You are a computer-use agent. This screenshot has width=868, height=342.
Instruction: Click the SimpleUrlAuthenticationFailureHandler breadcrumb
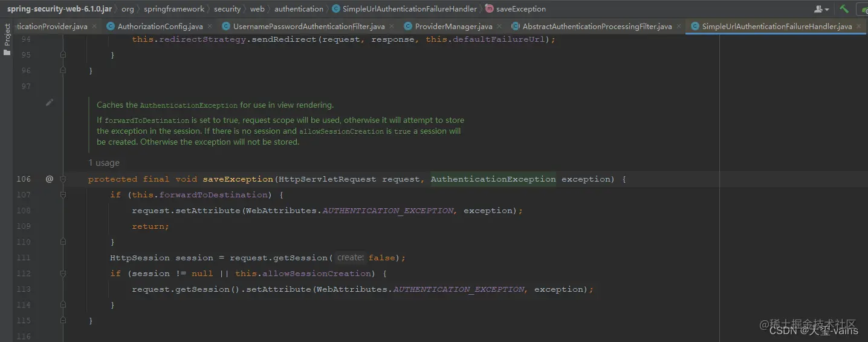point(410,9)
